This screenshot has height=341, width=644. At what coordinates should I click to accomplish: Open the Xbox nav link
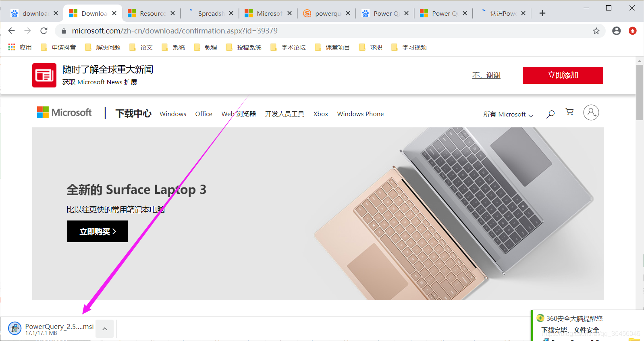321,114
